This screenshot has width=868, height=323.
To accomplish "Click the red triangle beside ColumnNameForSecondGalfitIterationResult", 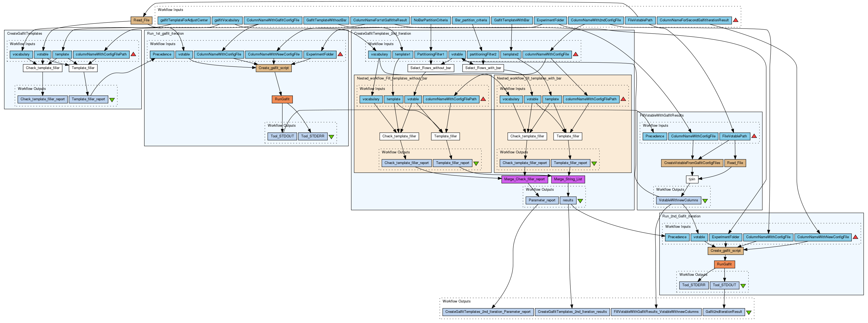I will [735, 20].
